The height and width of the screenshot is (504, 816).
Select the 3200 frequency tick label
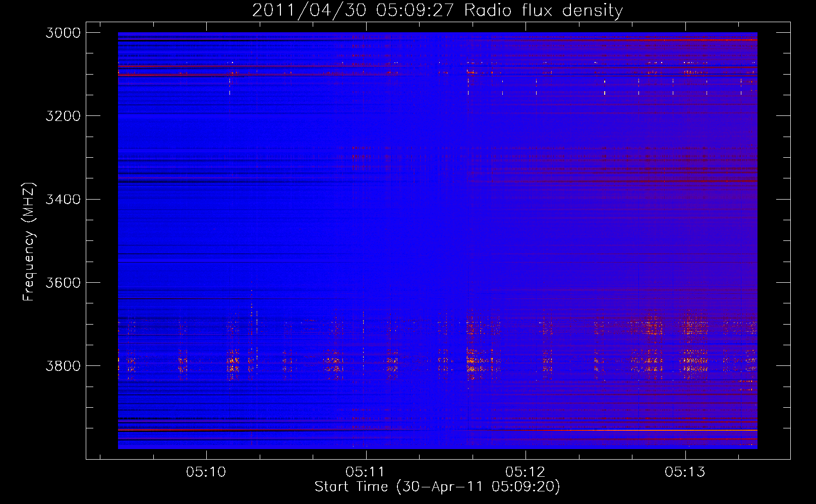tap(63, 116)
